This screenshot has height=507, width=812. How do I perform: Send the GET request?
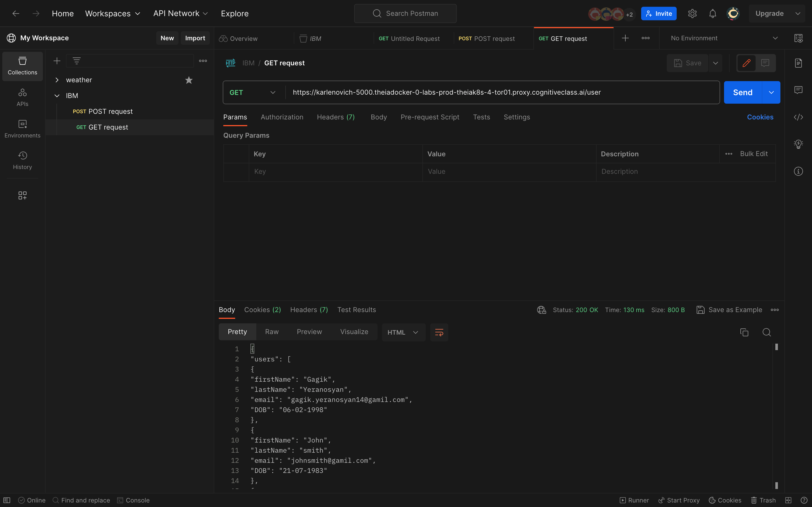(x=743, y=92)
